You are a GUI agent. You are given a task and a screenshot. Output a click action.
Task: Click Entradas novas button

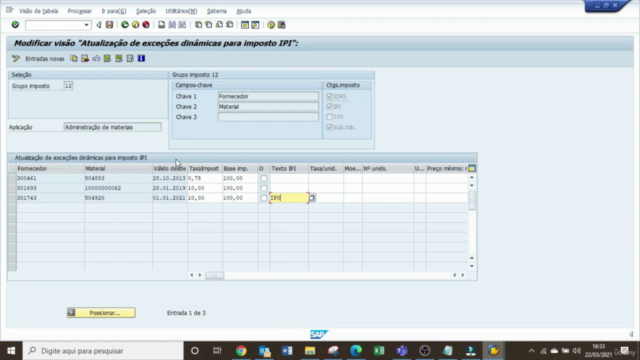(x=45, y=59)
